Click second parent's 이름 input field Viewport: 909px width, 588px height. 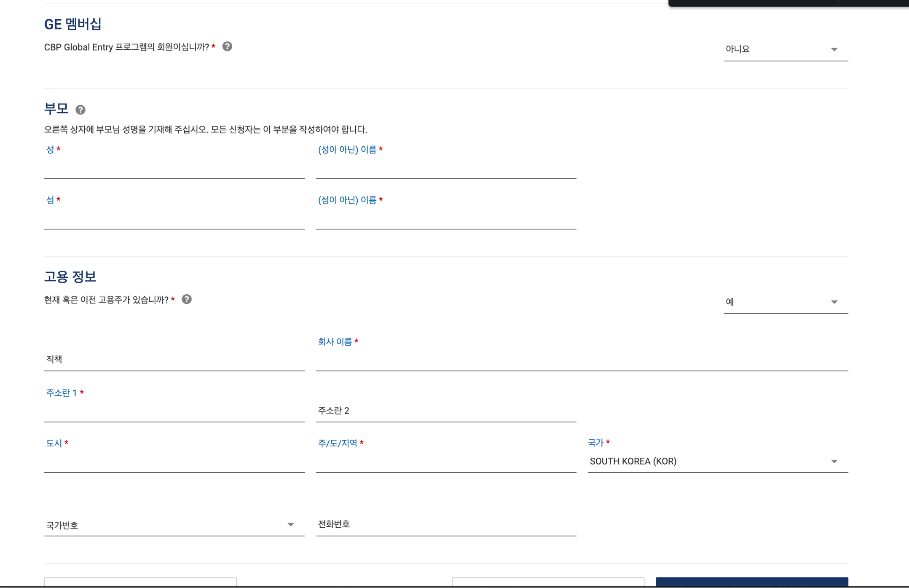[445, 220]
